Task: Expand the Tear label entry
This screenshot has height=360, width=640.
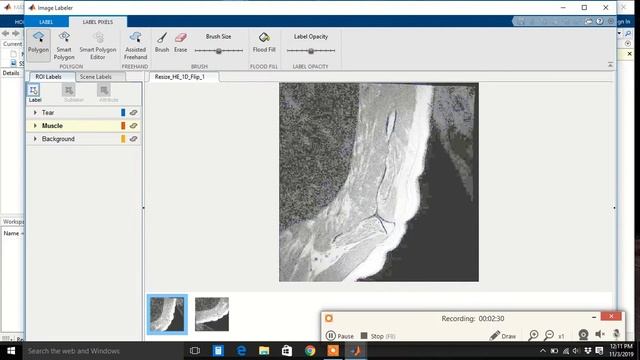Action: tap(35, 112)
